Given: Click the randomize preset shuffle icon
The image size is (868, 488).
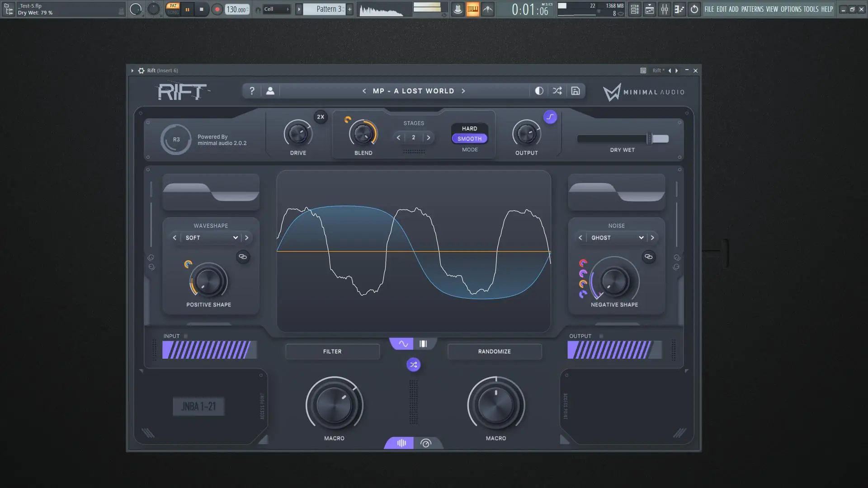Looking at the screenshot, I should click(x=557, y=91).
